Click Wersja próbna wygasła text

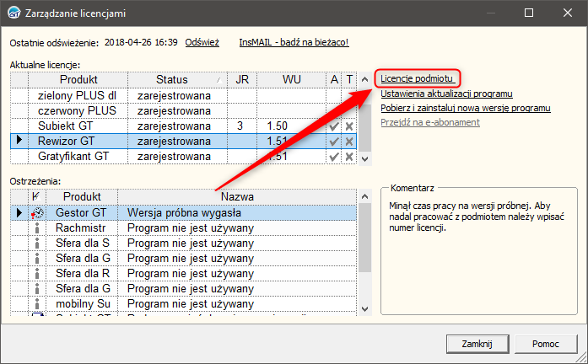184,212
